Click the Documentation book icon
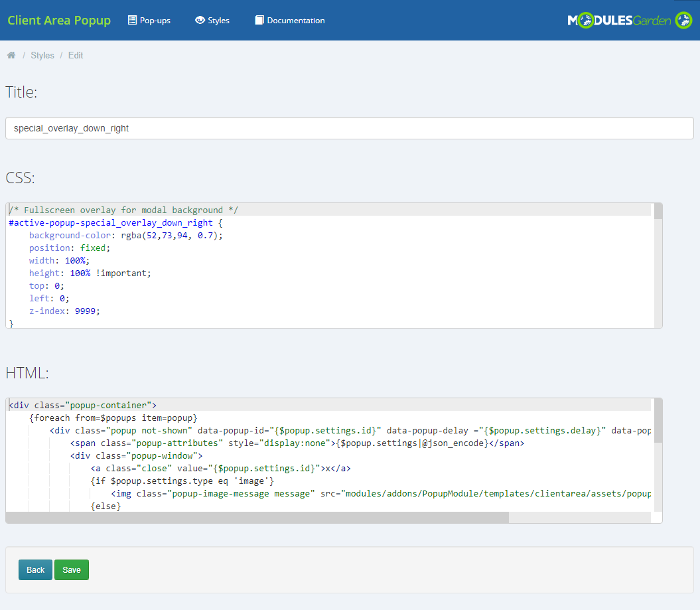 click(x=259, y=20)
